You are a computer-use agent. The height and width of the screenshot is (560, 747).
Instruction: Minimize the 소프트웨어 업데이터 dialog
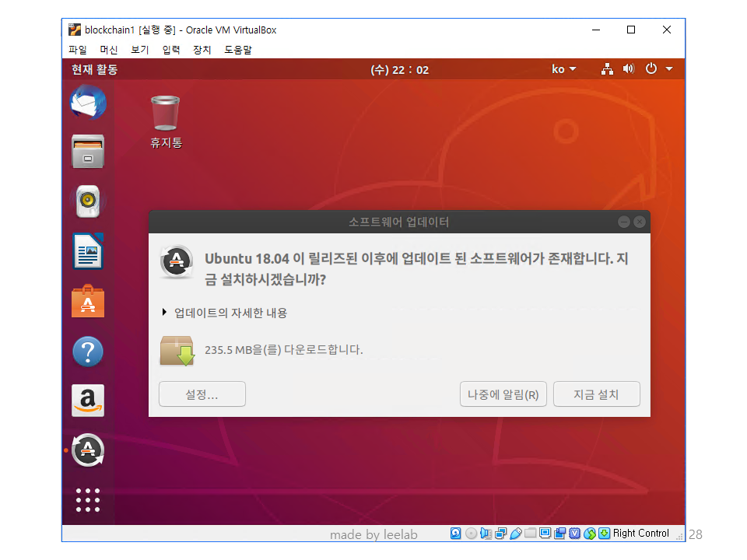[x=623, y=222]
